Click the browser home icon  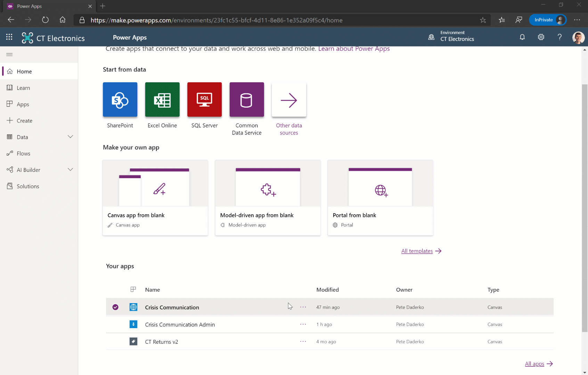tap(63, 20)
